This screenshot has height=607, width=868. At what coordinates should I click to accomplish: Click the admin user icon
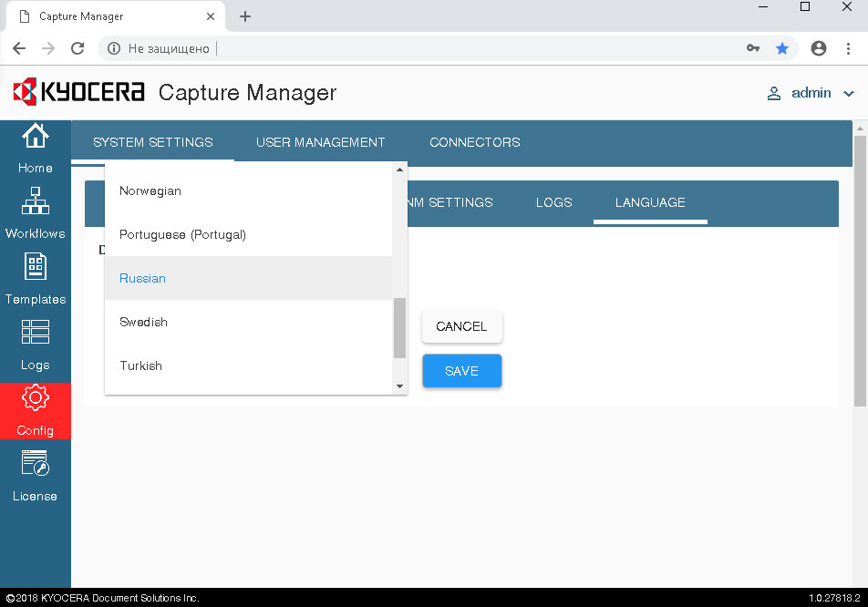[774, 93]
